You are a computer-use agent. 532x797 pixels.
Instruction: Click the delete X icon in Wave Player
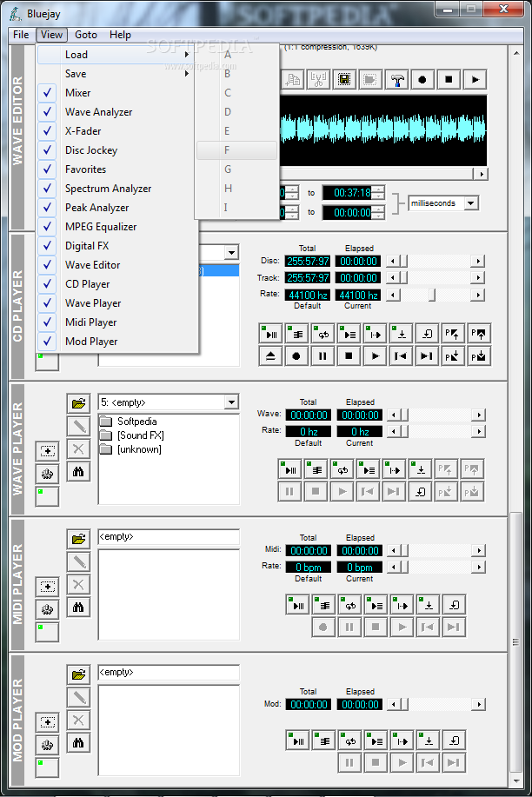(78, 448)
